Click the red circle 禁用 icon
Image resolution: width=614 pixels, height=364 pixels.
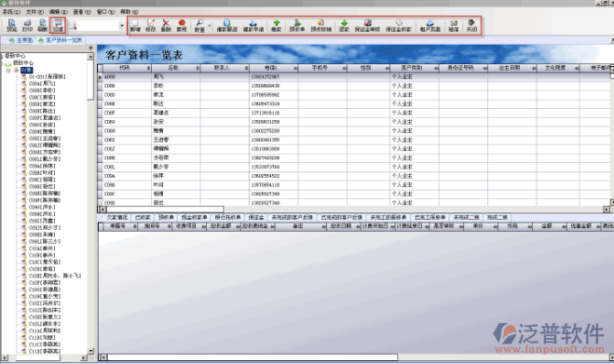pyautogui.click(x=182, y=25)
